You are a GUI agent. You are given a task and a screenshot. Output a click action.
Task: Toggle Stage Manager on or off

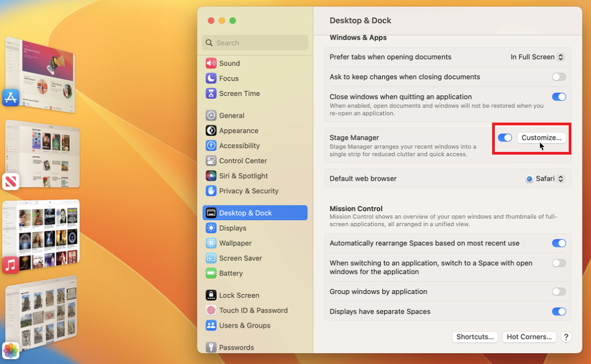click(504, 138)
